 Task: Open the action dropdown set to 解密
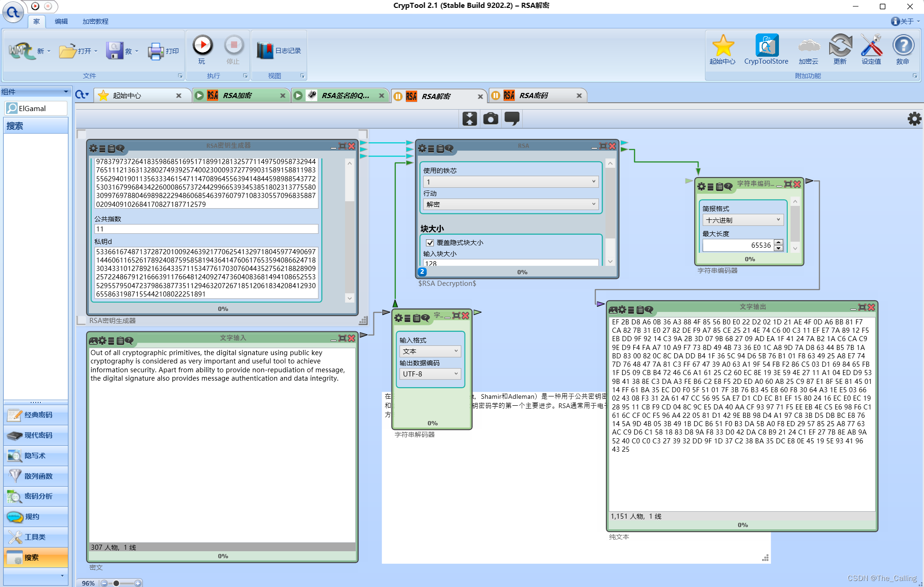511,204
